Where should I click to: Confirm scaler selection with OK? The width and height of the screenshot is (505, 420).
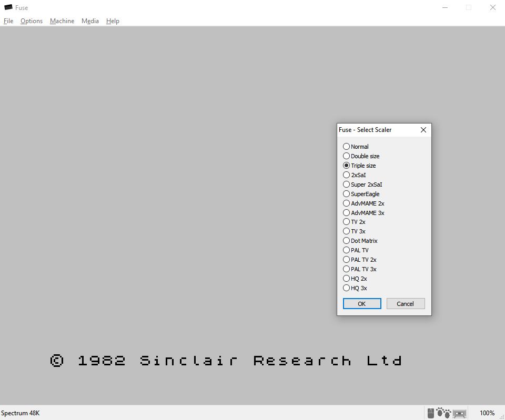361,303
